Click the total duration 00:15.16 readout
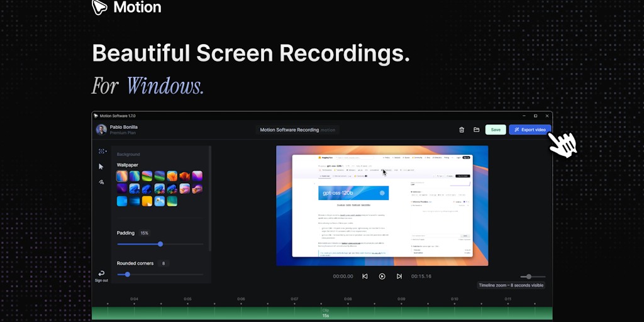The height and width of the screenshot is (322, 644). 421,277
